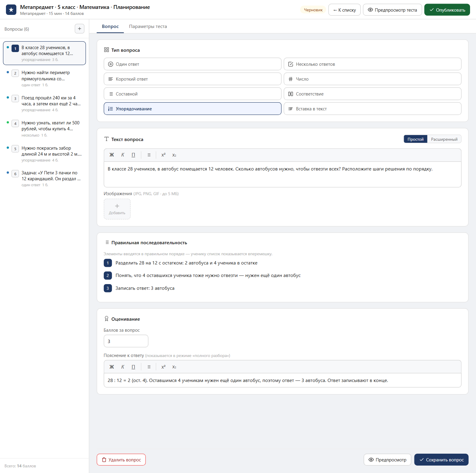Go back with the К списку button

[345, 10]
